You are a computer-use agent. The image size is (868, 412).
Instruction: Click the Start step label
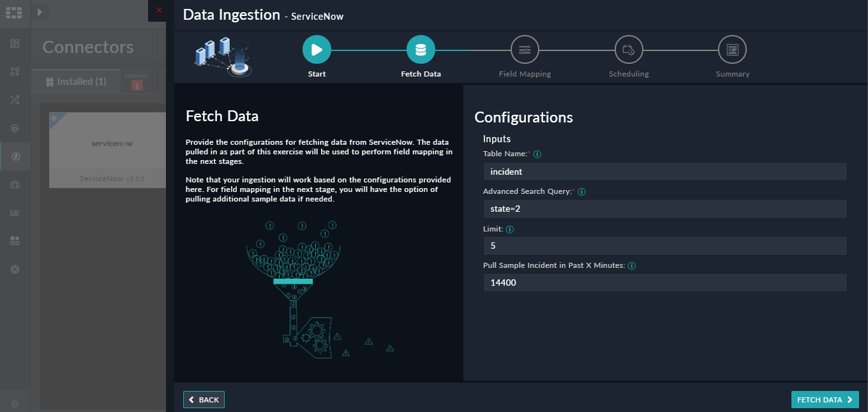(x=317, y=74)
